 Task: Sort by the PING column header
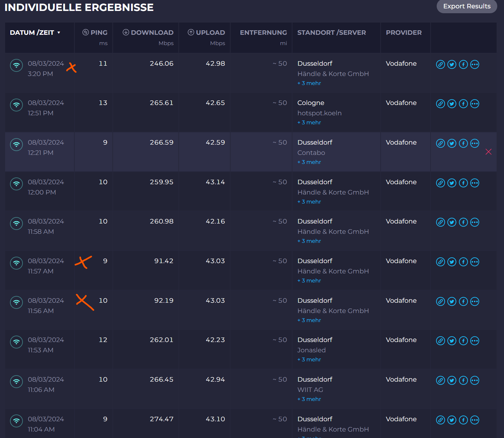point(95,33)
